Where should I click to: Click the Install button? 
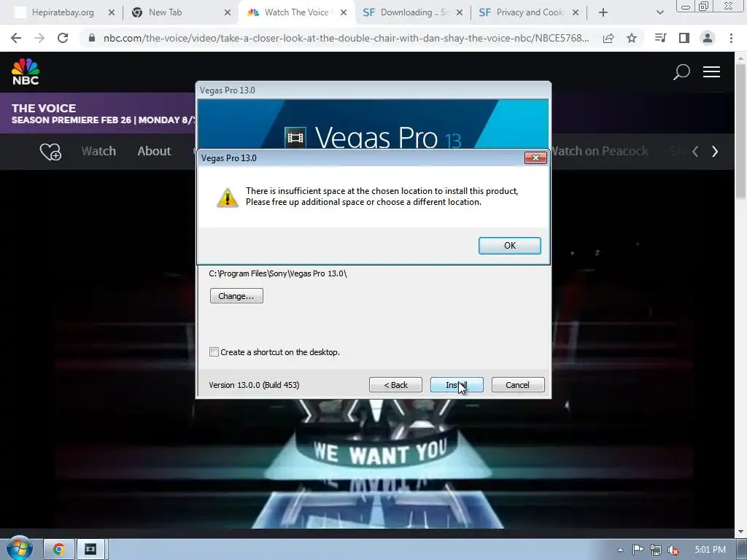[x=457, y=385]
